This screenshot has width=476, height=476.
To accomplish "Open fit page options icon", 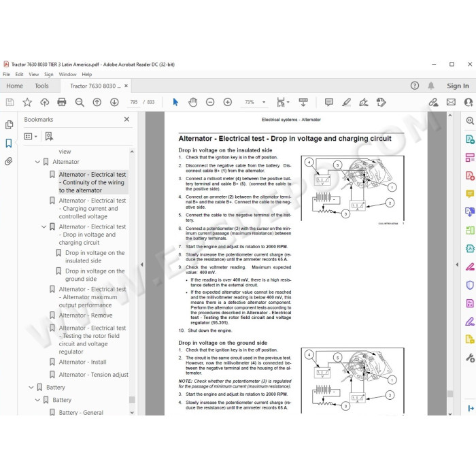I will 283,102.
